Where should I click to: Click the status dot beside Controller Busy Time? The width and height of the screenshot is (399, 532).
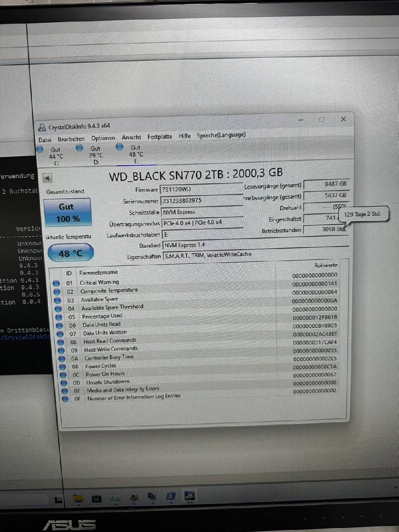(x=62, y=358)
